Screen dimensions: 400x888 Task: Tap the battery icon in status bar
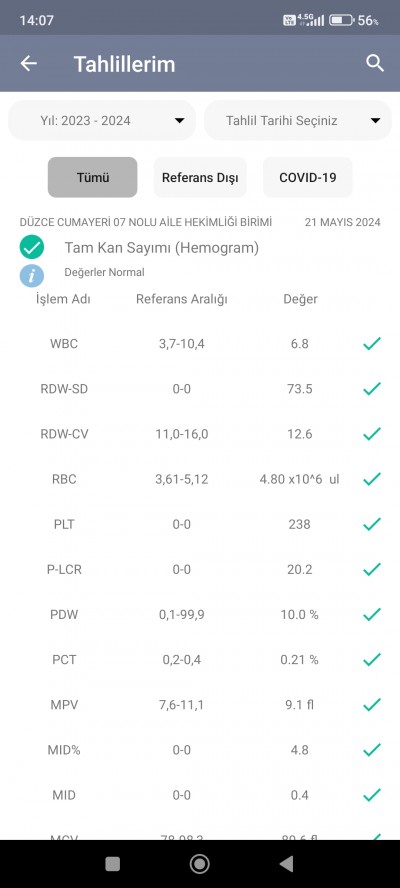pos(342,20)
